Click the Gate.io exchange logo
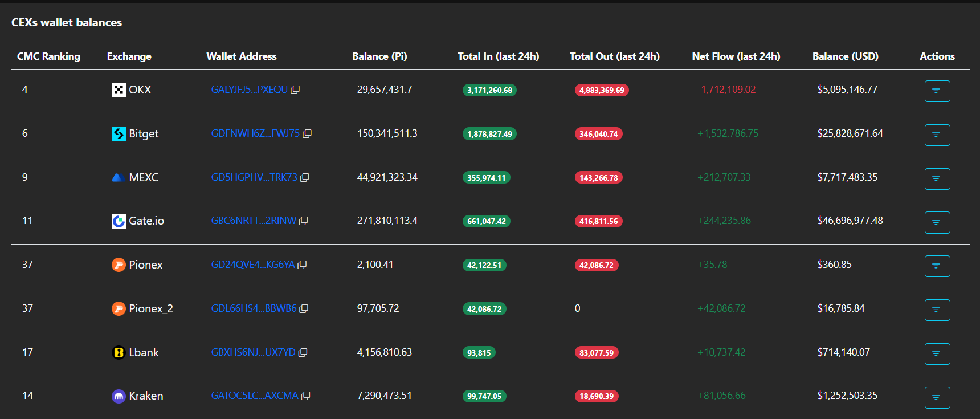 119,221
